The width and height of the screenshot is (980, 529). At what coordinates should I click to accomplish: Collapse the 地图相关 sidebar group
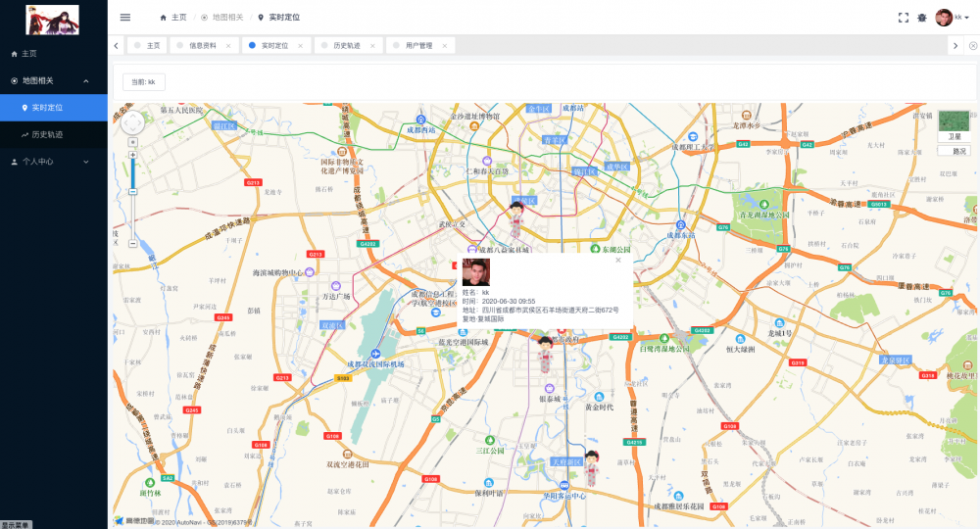point(54,80)
